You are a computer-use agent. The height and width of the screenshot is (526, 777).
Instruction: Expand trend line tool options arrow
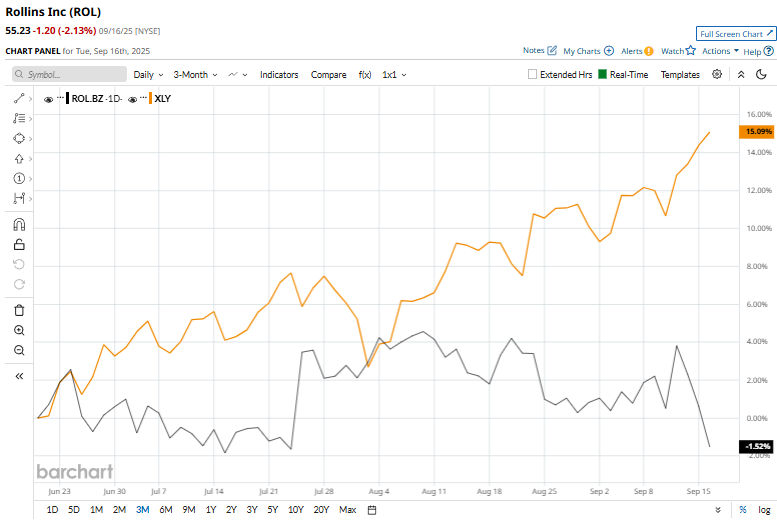coord(31,99)
